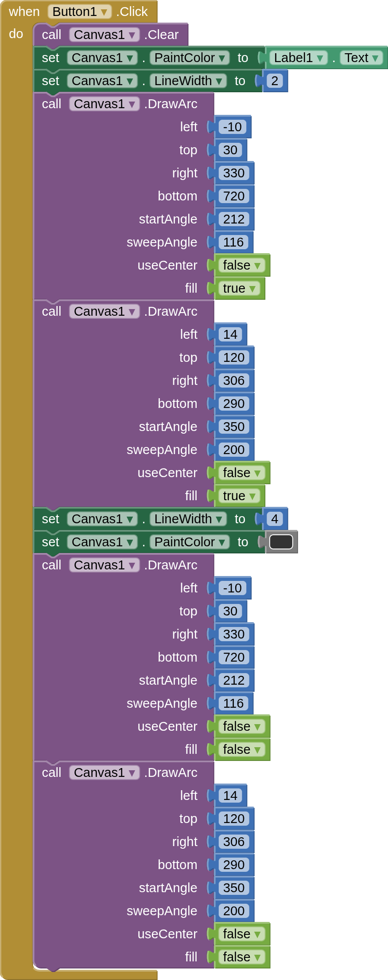Click the black PaintColor color swatch
The image size is (388, 980).
point(281,542)
